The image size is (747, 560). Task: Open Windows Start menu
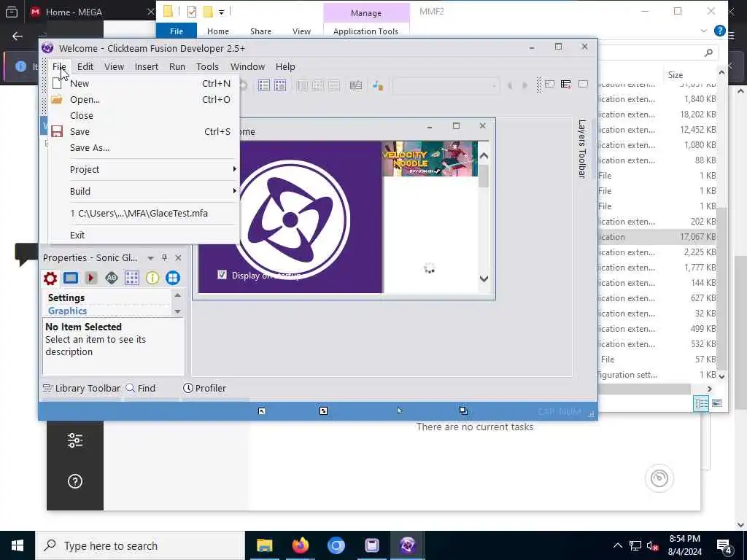18,545
